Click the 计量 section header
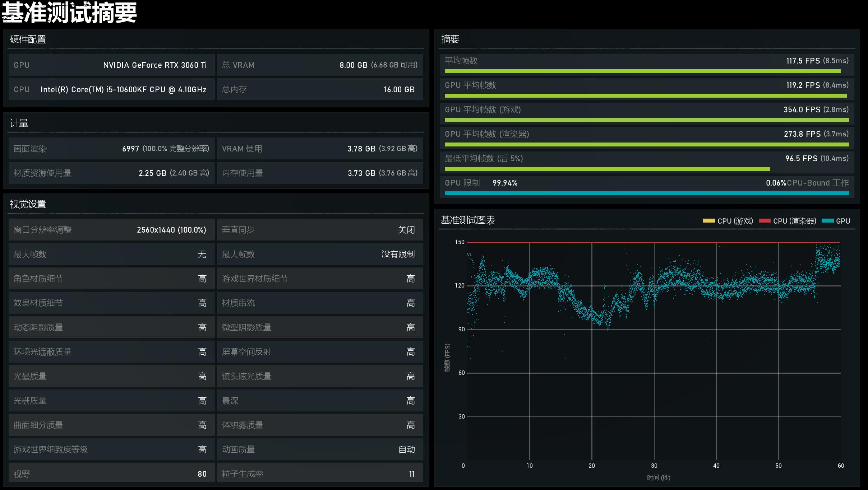Screen dimensions: 868x490 pyautogui.click(x=19, y=123)
